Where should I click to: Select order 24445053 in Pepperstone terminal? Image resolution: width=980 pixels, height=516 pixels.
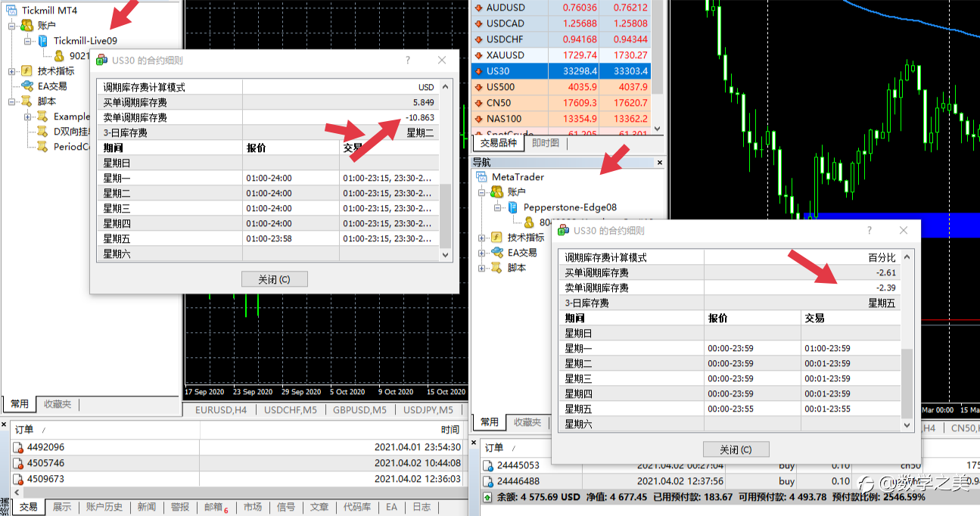tap(730, 465)
